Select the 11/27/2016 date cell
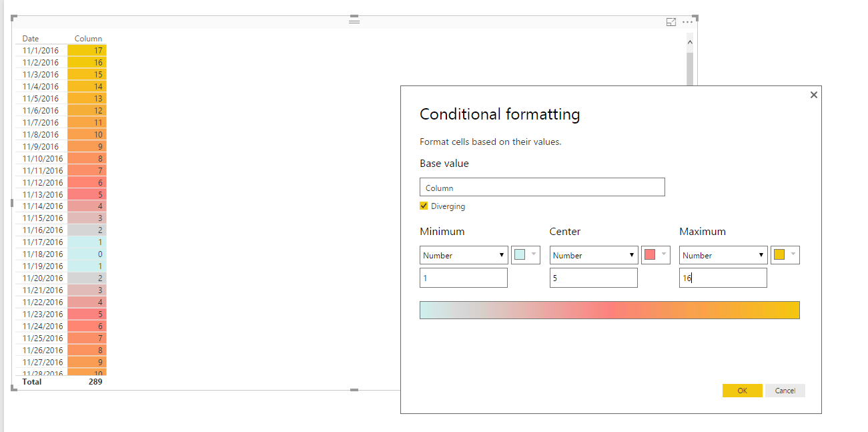The image size is (868, 432). (43, 362)
